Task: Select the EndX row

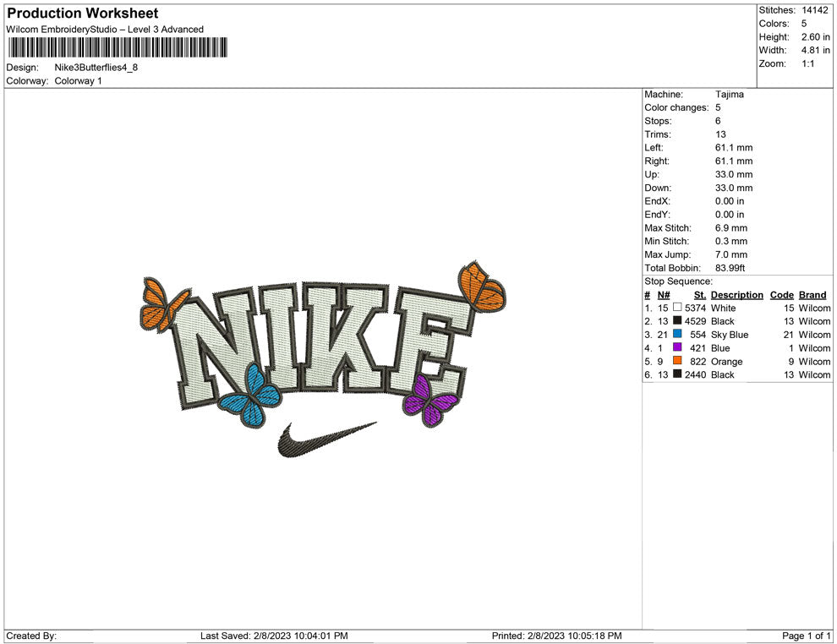Action: coord(694,201)
